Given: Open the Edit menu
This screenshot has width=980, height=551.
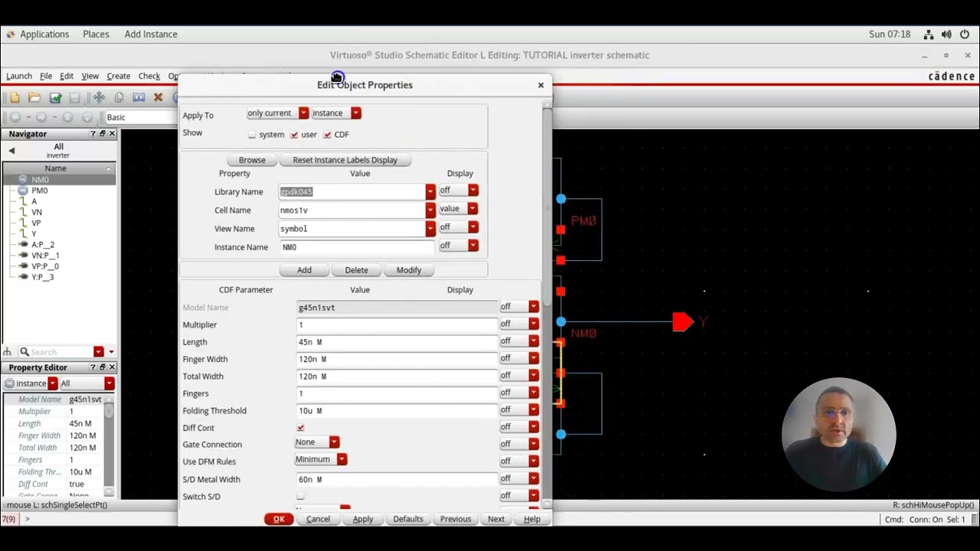Looking at the screenshot, I should [x=67, y=76].
